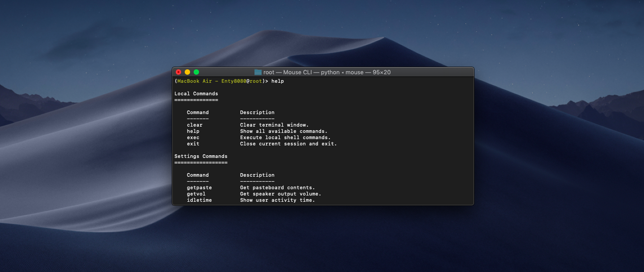Click the terminal window title text

coord(327,72)
